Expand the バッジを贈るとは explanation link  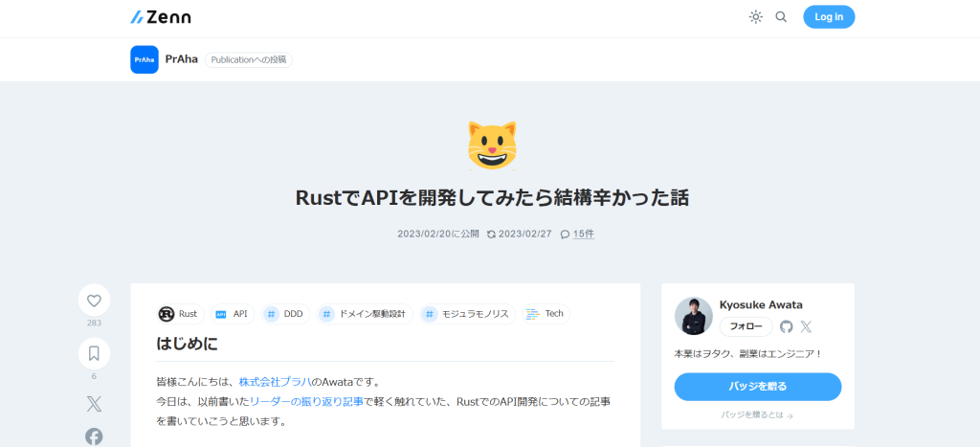757,415
